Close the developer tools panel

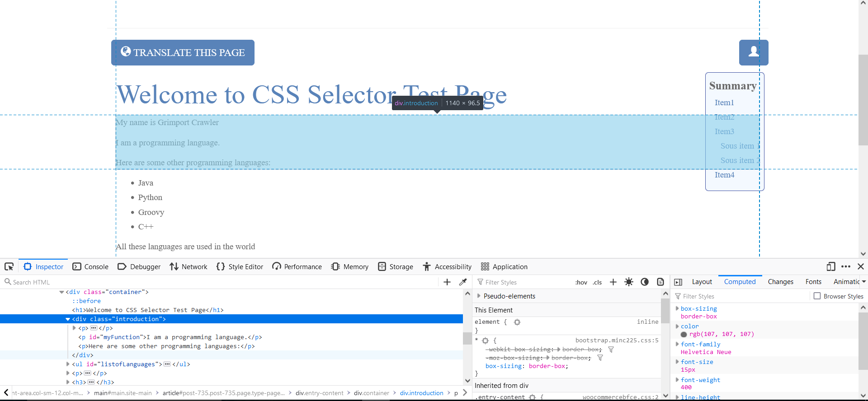(x=861, y=266)
